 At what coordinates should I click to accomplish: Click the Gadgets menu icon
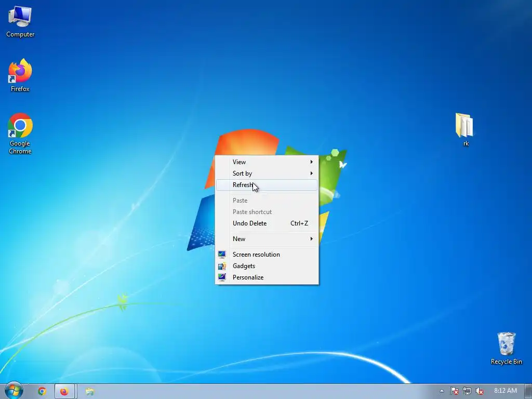click(222, 266)
